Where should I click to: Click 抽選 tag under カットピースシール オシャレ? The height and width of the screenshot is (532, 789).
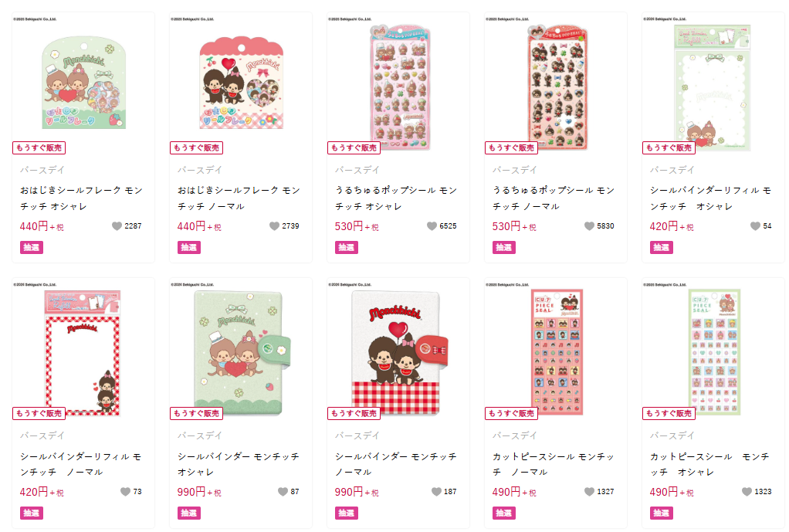pyautogui.click(x=661, y=513)
